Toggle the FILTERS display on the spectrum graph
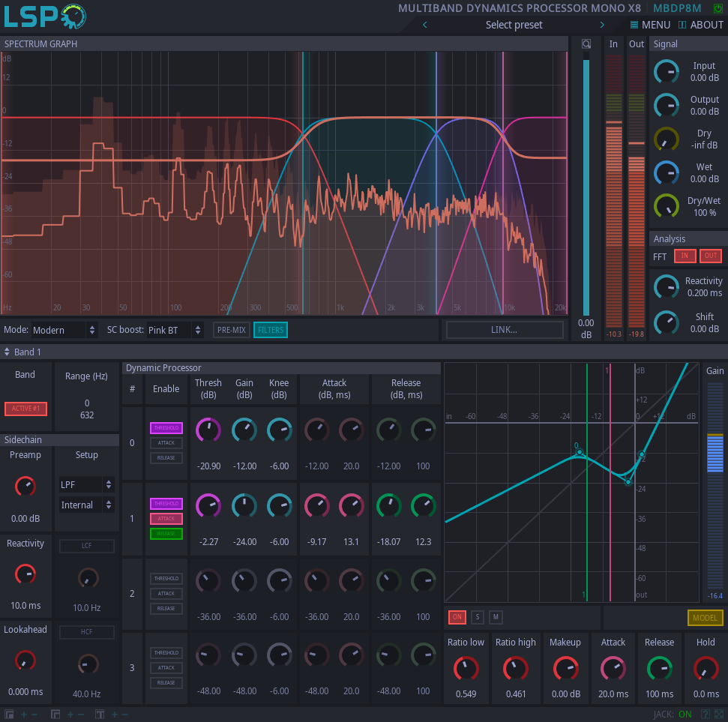Screen dimensions: 728x722 click(270, 329)
